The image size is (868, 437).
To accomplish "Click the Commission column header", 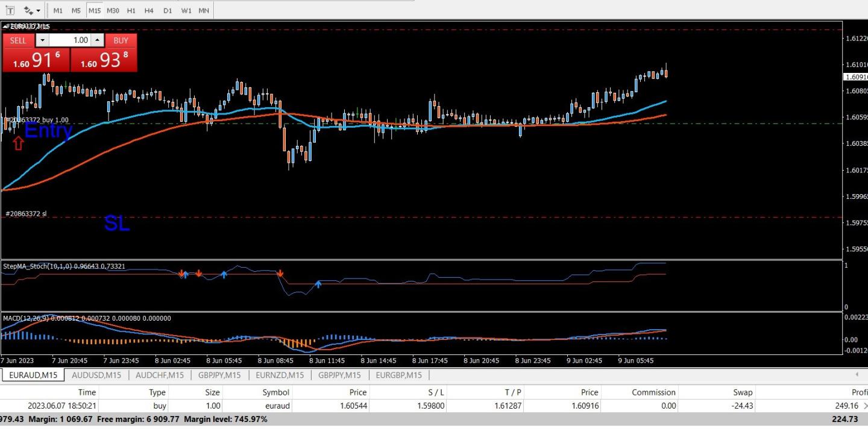I will pyautogui.click(x=654, y=392).
